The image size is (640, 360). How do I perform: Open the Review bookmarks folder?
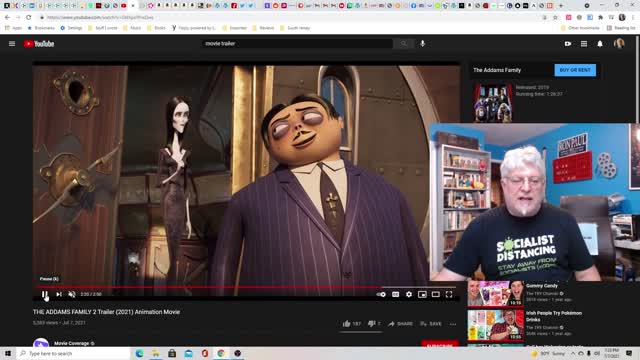tap(263, 28)
